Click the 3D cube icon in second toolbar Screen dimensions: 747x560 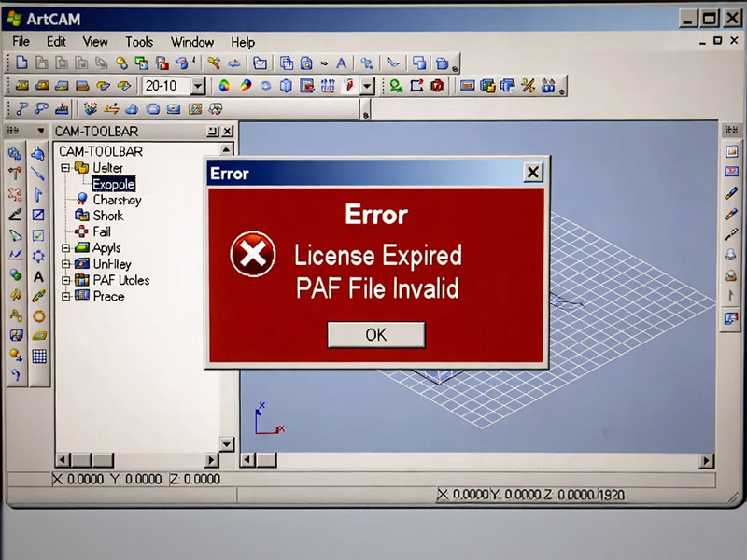click(x=286, y=86)
